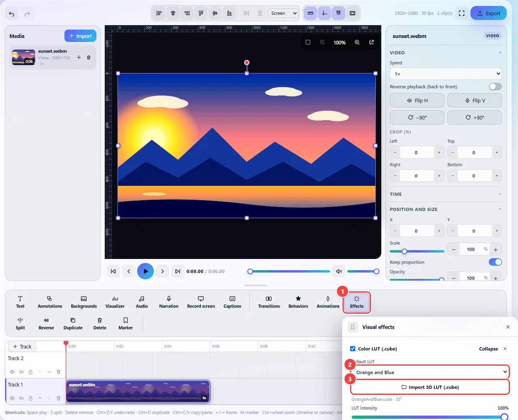Delete sunset.webm from the media list

click(x=89, y=57)
